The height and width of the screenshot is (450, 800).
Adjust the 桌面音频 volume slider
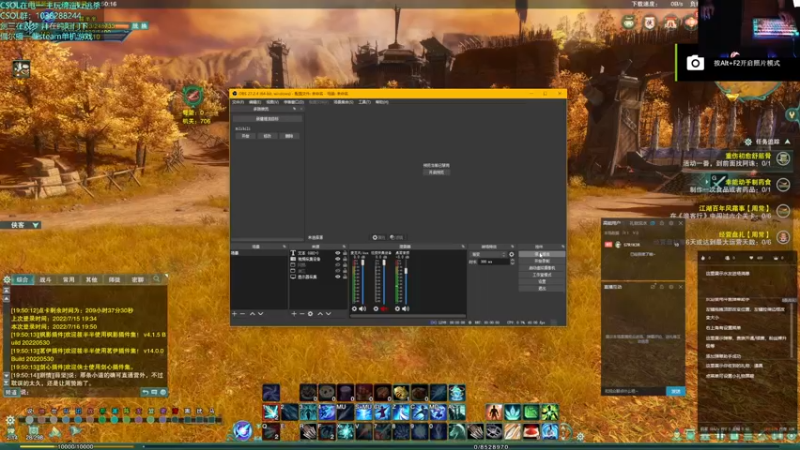click(x=406, y=281)
